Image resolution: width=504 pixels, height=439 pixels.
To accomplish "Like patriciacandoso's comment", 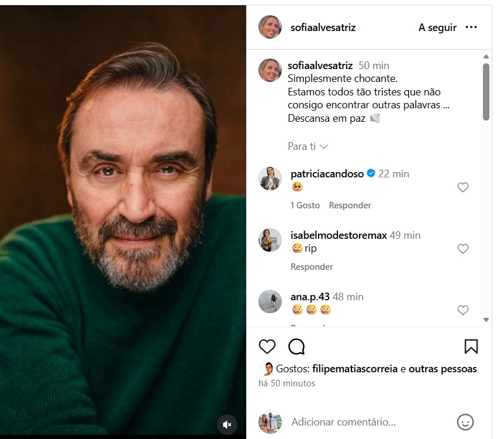I will (463, 187).
